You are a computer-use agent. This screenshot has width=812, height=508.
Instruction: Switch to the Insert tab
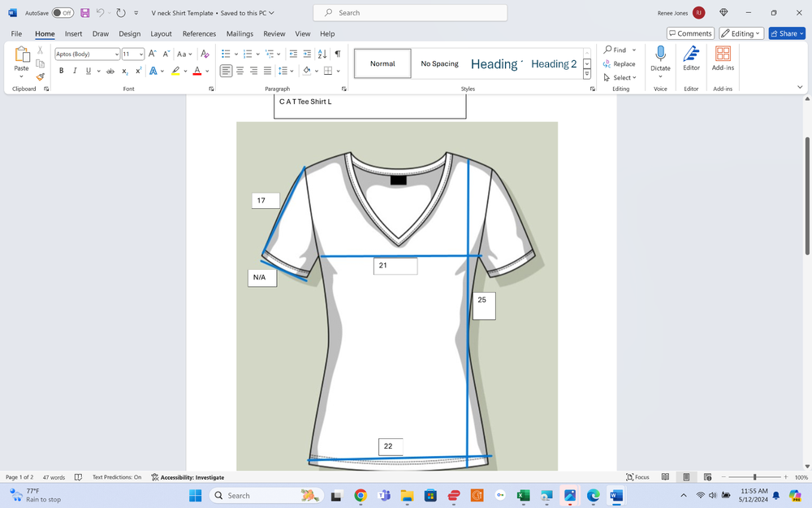(x=73, y=34)
